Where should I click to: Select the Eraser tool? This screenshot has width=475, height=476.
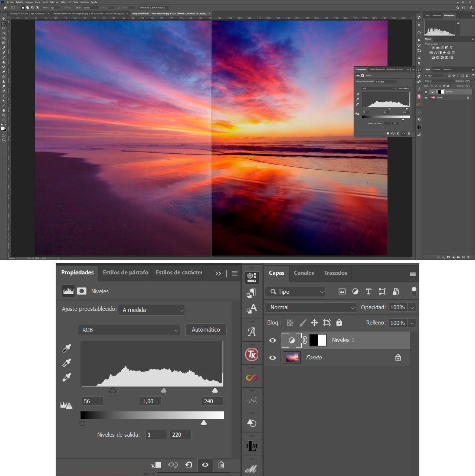[4, 72]
